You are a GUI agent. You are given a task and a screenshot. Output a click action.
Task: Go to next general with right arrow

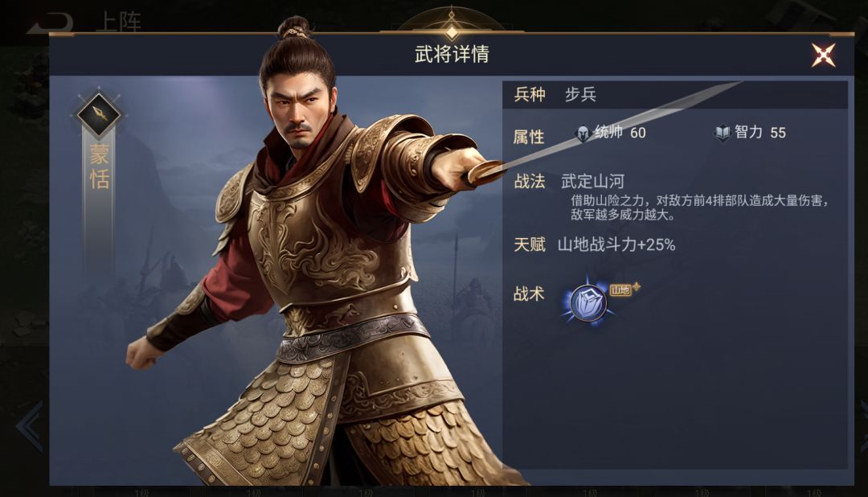(x=863, y=425)
